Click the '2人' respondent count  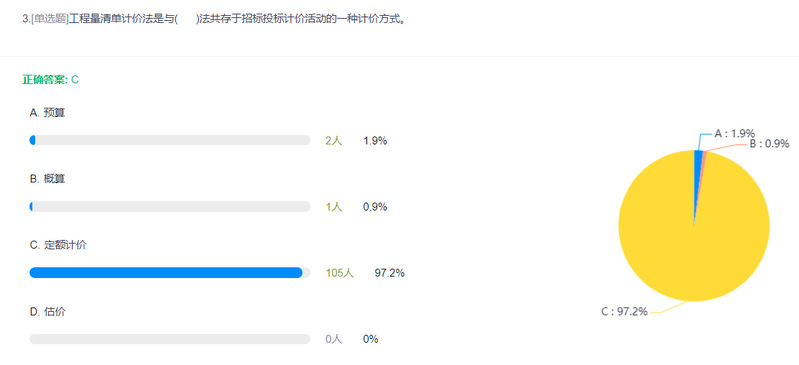tap(334, 141)
